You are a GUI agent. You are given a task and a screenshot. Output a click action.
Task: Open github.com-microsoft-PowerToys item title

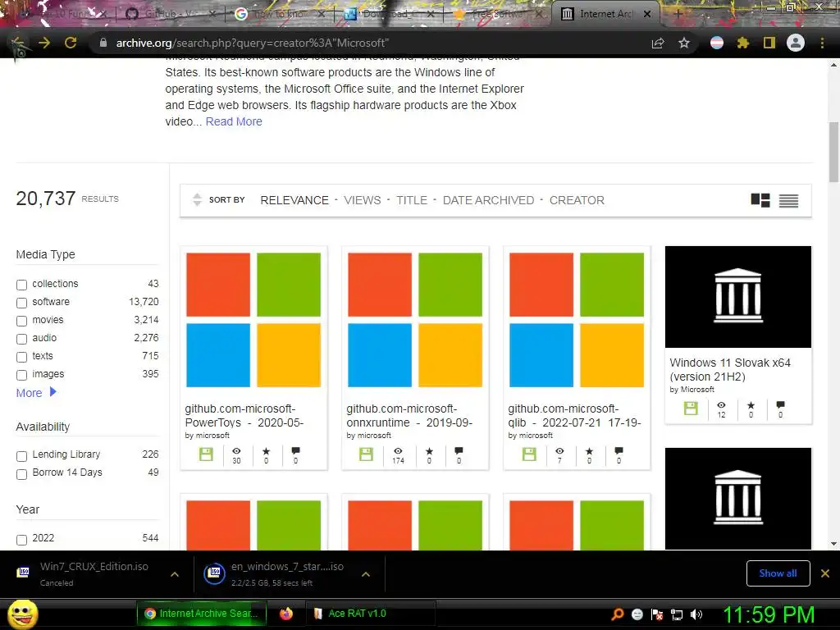(x=244, y=416)
